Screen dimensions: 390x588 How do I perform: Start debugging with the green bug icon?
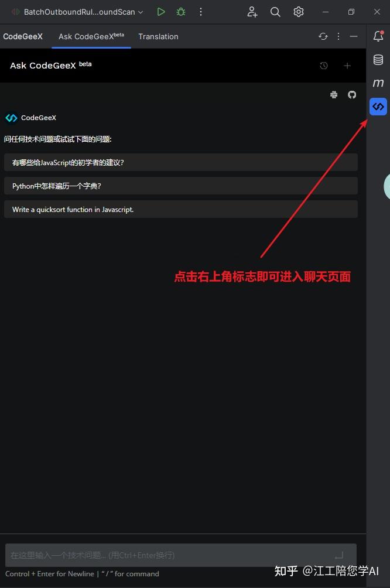181,12
